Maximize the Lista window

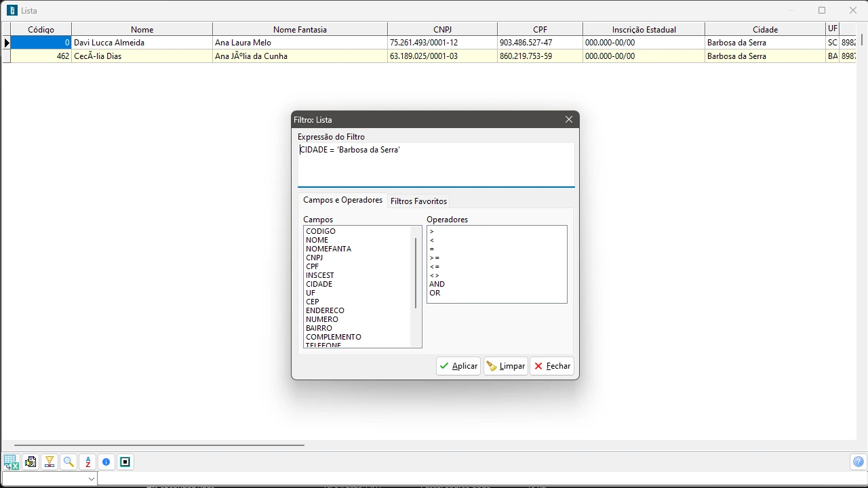[822, 10]
